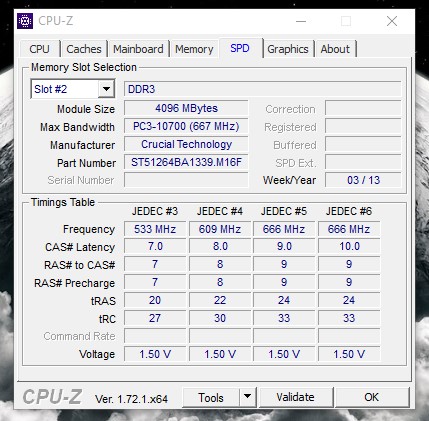
Task: Click JEDEC #6 voltage 1.50 V cell
Action: pyautogui.click(x=349, y=354)
